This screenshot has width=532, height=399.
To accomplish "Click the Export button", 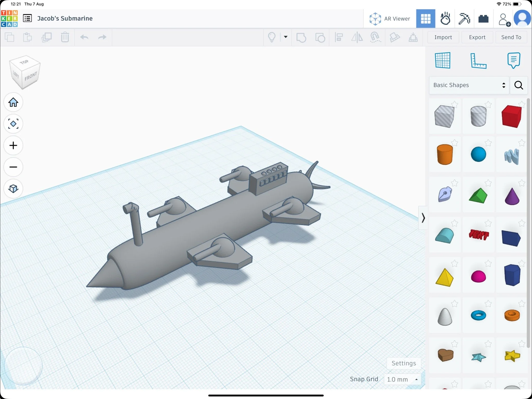I will (x=477, y=37).
